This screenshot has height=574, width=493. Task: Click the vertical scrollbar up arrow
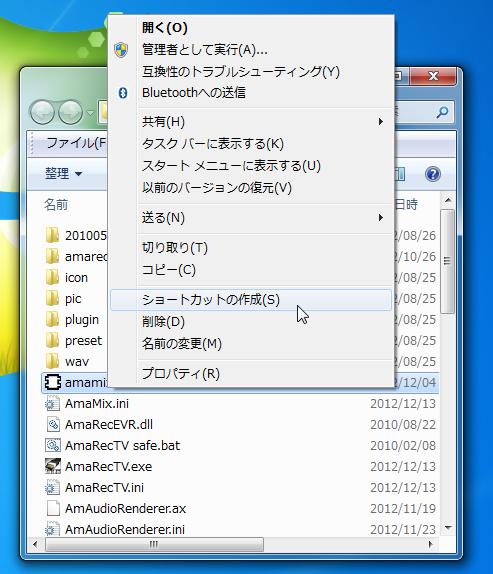click(x=448, y=200)
